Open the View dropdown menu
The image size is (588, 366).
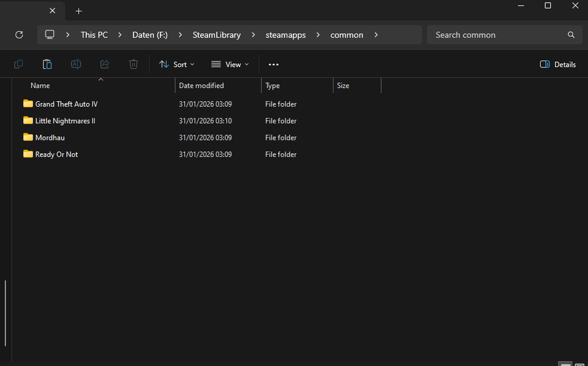[x=230, y=64]
